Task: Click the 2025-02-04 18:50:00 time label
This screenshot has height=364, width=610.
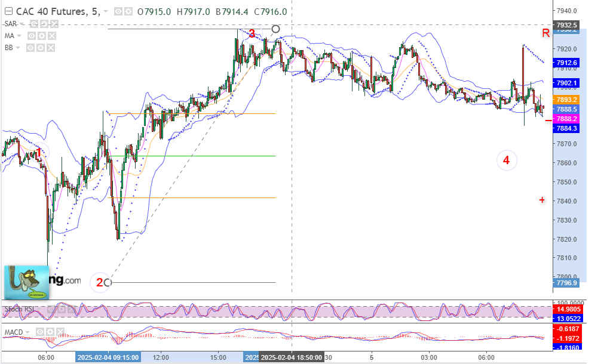Action: pos(292,357)
